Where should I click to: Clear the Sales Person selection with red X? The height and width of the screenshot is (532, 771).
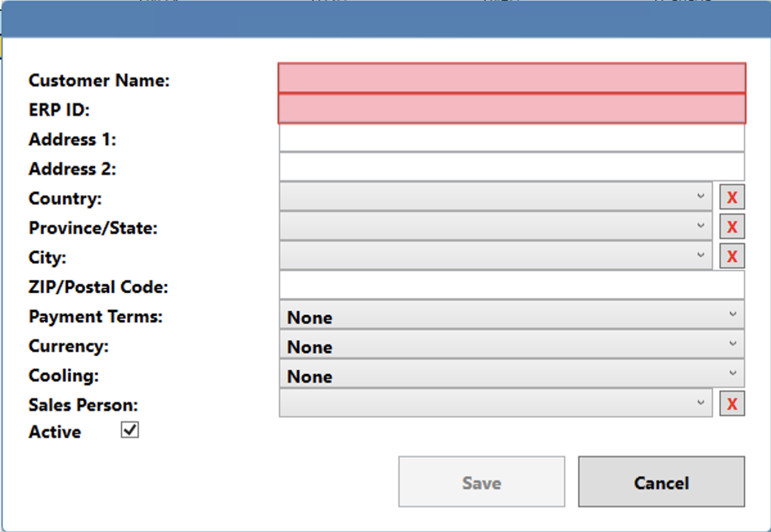pos(732,404)
